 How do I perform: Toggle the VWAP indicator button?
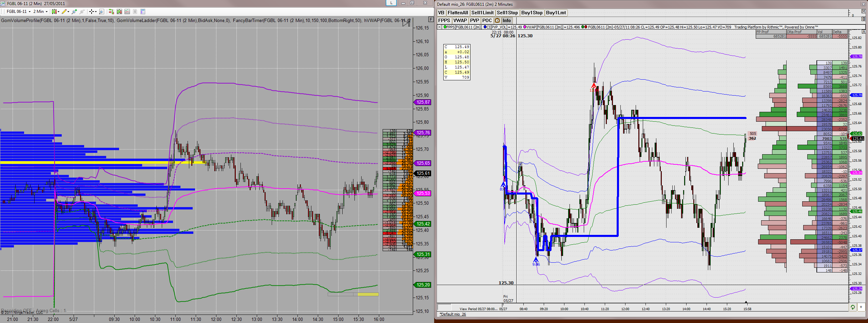point(460,21)
